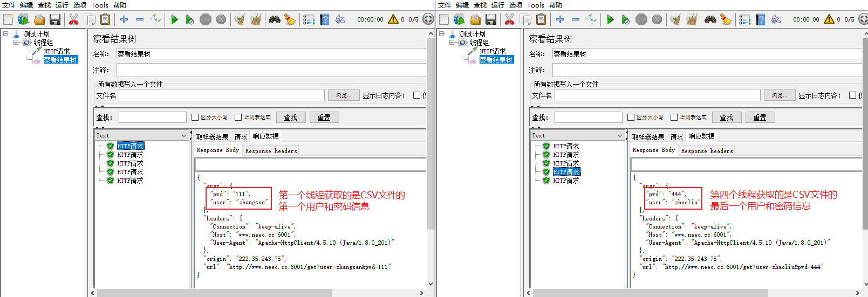
Task: Save test plan using left window disk icon
Action: 55,19
